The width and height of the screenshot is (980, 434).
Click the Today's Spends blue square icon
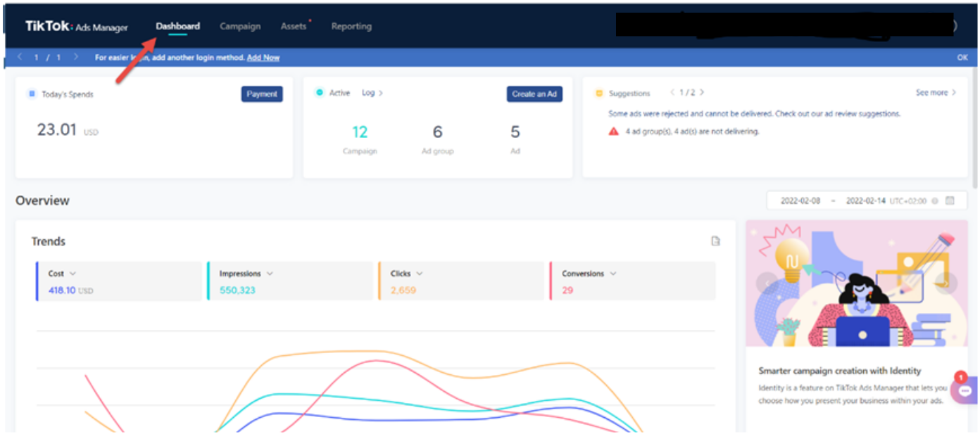(x=32, y=94)
